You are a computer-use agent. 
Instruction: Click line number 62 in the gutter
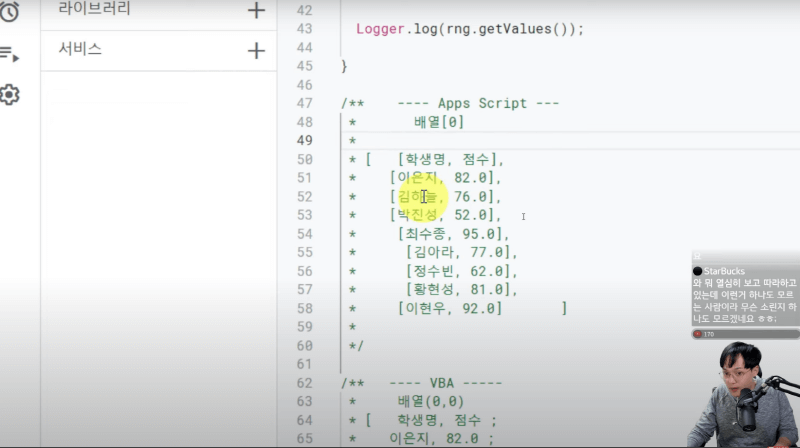tap(304, 383)
